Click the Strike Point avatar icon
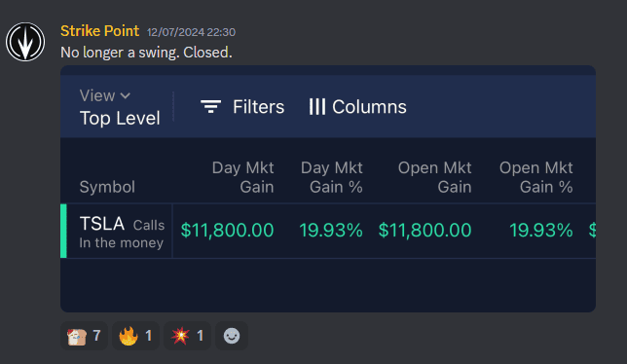This screenshot has height=364, width=627. click(25, 42)
